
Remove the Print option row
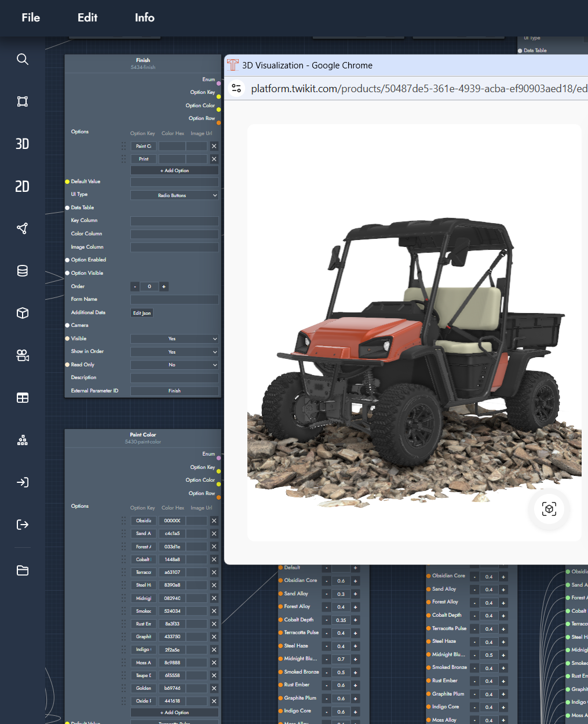click(x=214, y=159)
